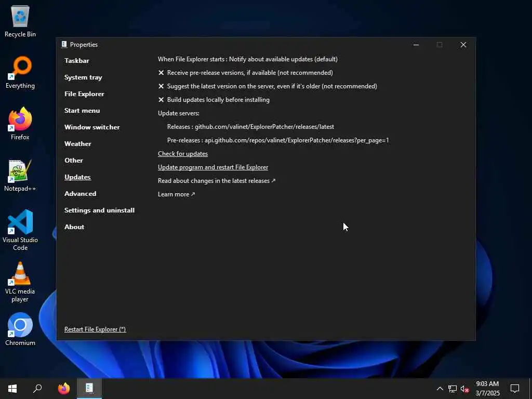Switch to the Taskbar section
This screenshot has width=532, height=399.
pyautogui.click(x=77, y=61)
